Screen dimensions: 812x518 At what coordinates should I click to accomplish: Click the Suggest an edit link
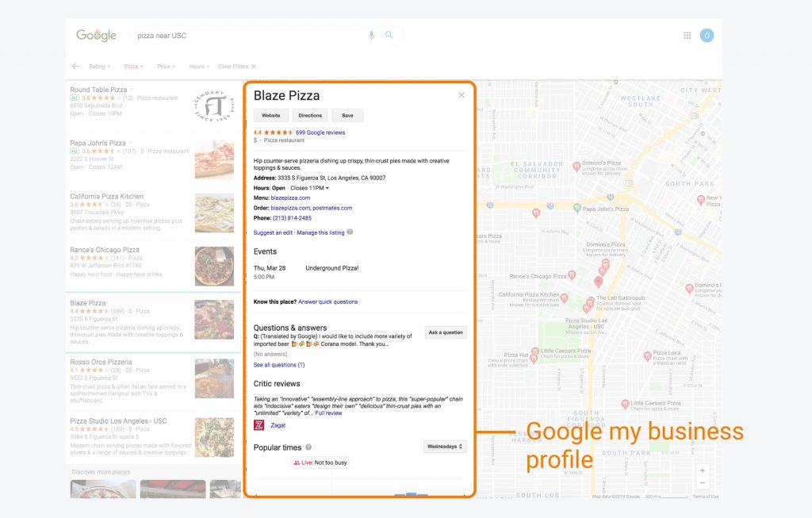273,232
